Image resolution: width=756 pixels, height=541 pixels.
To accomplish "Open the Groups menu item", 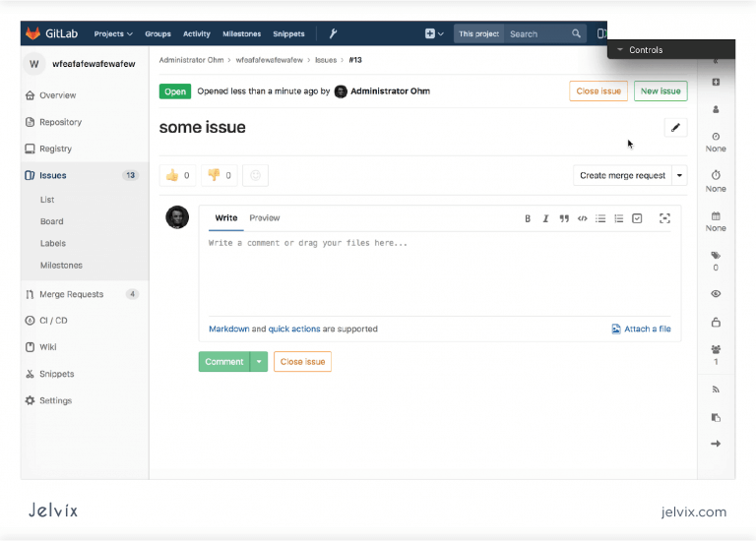I will pos(157,33).
